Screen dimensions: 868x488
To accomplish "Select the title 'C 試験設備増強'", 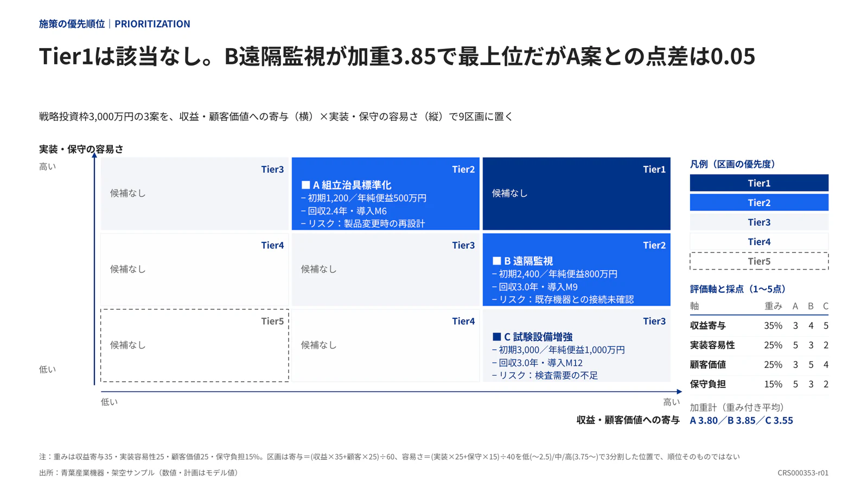I will tap(538, 337).
